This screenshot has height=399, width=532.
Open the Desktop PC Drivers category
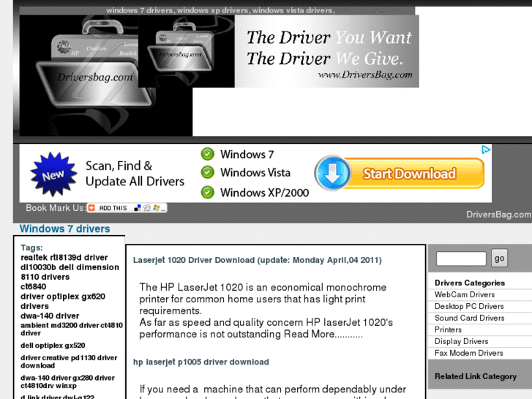469,306
